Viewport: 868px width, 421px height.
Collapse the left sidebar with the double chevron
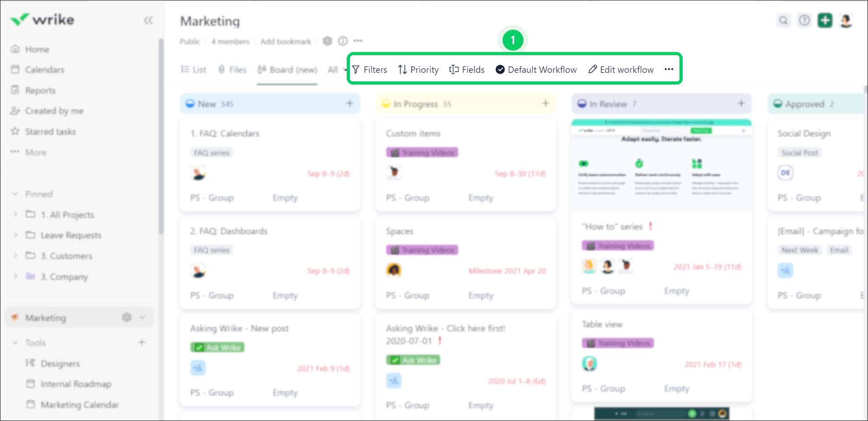[x=148, y=20]
